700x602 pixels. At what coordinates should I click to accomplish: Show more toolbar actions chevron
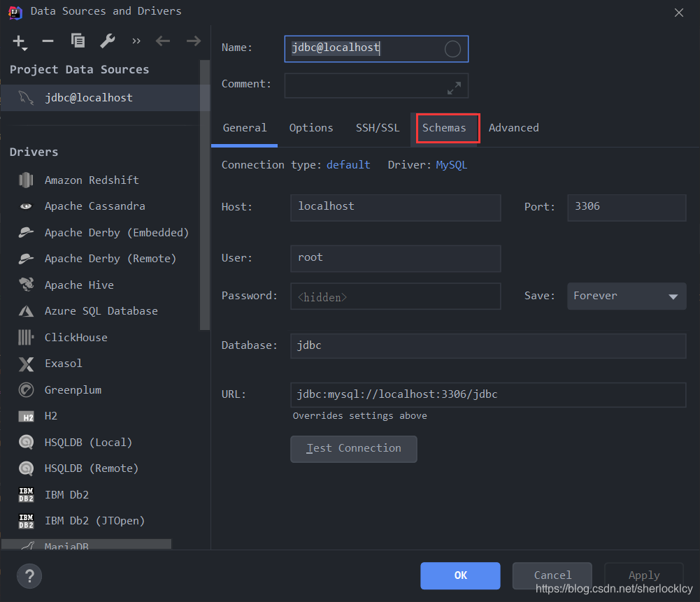[x=136, y=41]
